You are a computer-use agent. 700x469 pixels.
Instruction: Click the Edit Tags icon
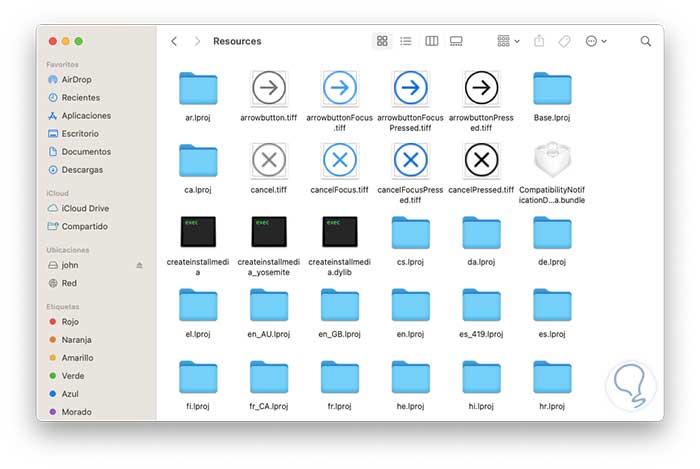(x=564, y=41)
